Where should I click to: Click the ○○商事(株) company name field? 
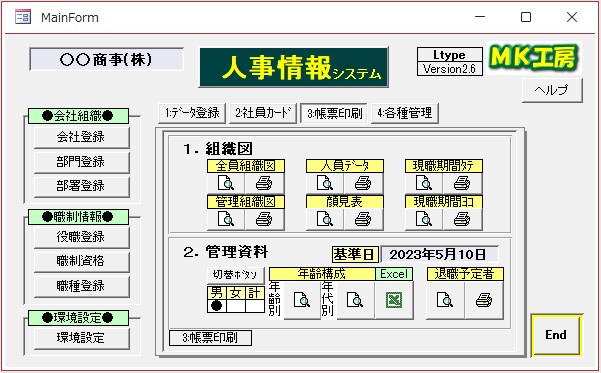pos(107,59)
